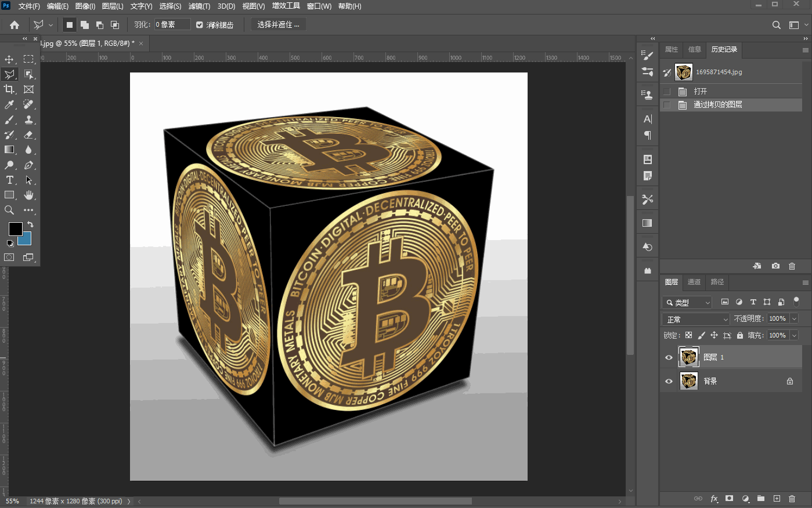Select the Move tool
Viewport: 812px width, 508px height.
point(9,59)
